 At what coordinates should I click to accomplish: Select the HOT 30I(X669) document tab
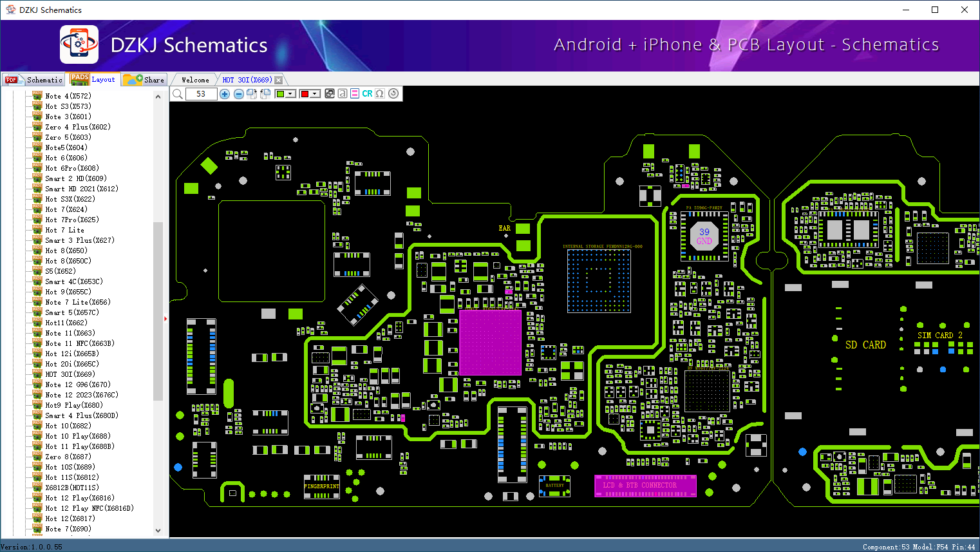click(x=247, y=80)
